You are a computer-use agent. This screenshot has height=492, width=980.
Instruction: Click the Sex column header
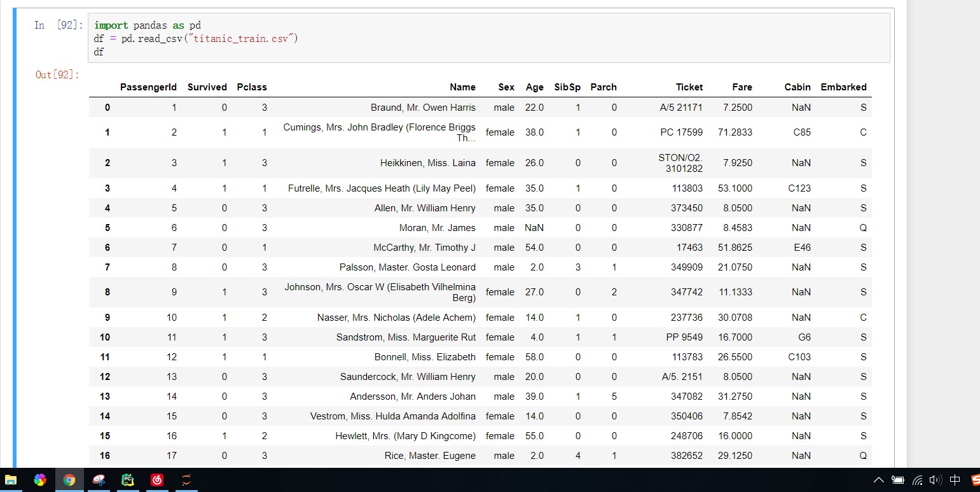click(x=506, y=87)
